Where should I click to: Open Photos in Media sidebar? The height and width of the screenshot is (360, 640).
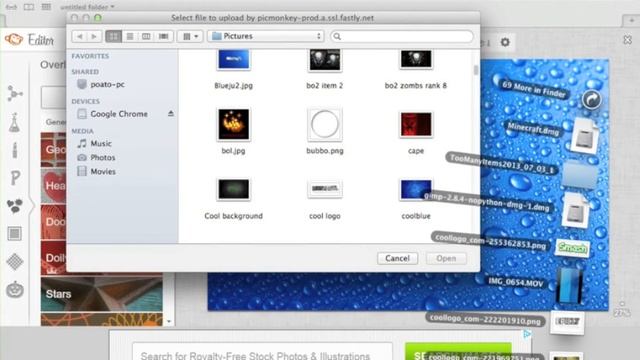(x=96, y=158)
